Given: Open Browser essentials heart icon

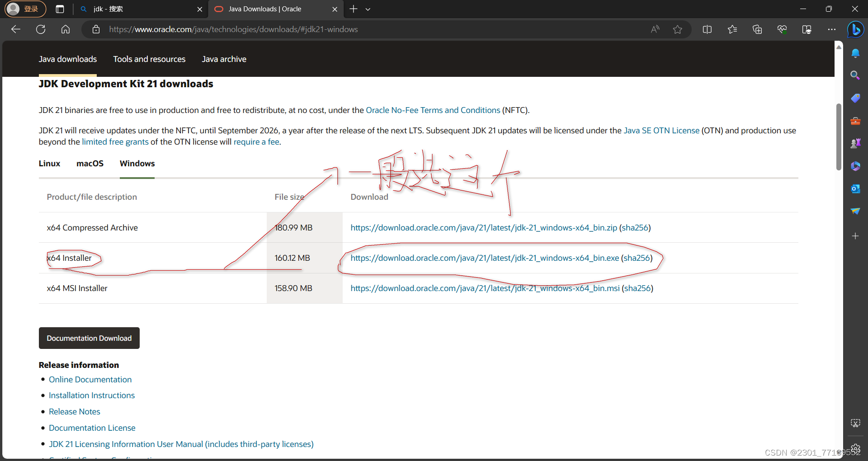Looking at the screenshot, I should [782, 29].
